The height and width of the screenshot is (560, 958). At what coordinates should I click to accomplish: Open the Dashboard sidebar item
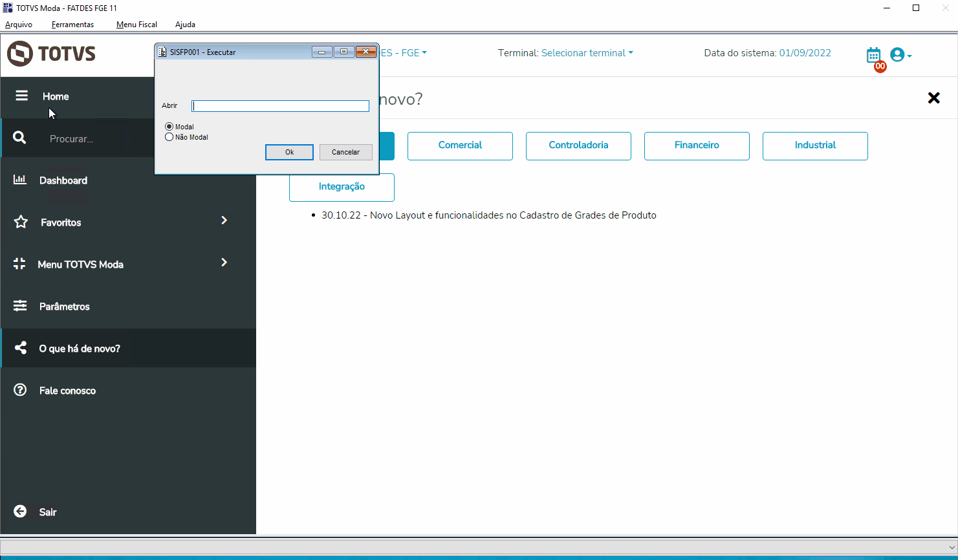click(x=63, y=180)
